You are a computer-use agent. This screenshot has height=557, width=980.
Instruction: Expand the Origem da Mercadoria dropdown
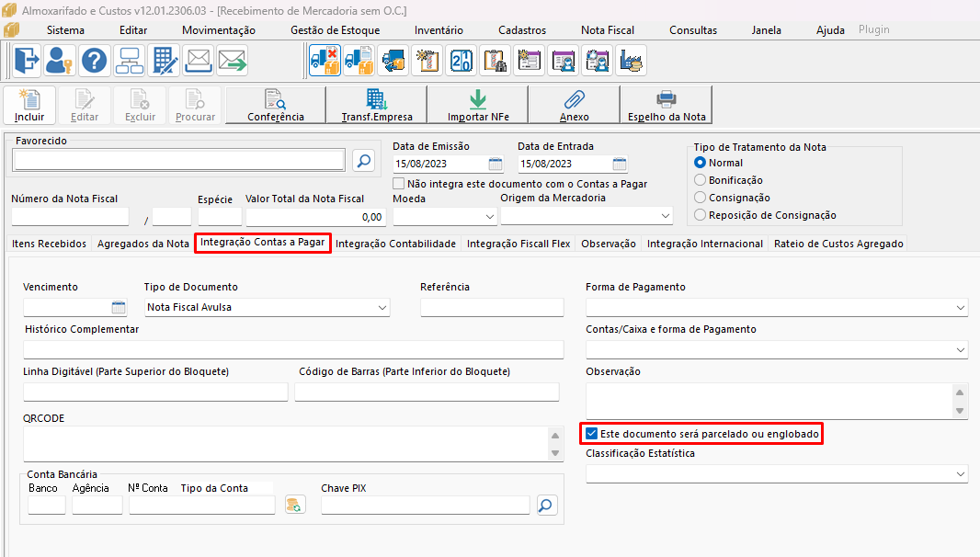tap(665, 216)
